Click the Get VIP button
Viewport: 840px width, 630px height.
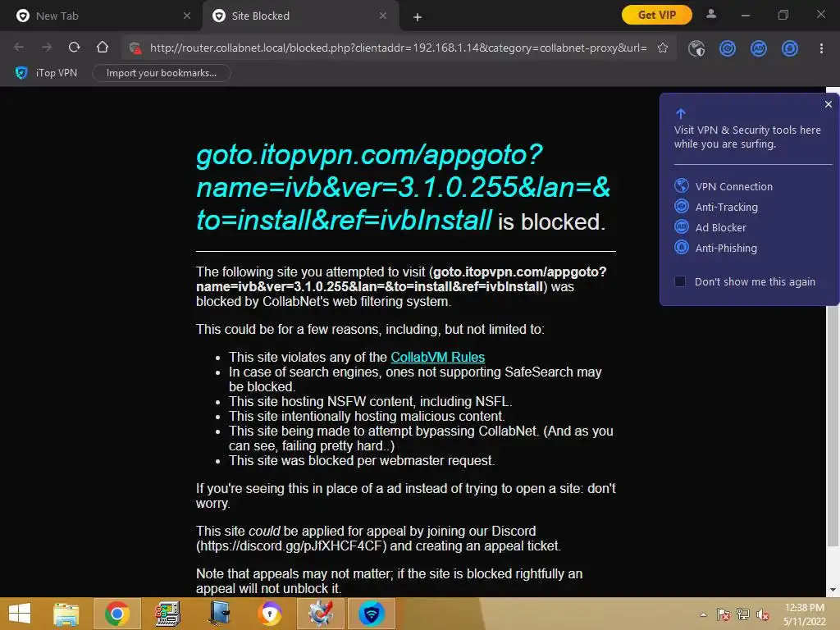click(x=657, y=15)
